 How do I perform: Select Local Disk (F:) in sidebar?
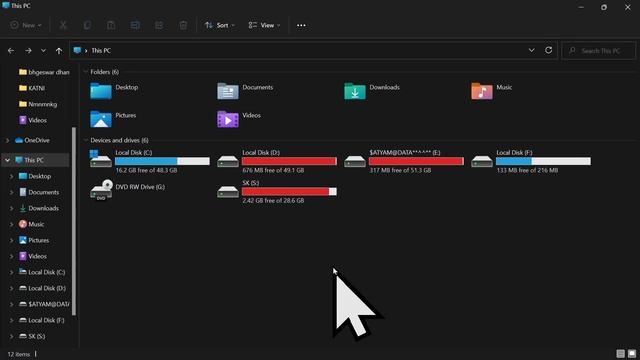42,320
